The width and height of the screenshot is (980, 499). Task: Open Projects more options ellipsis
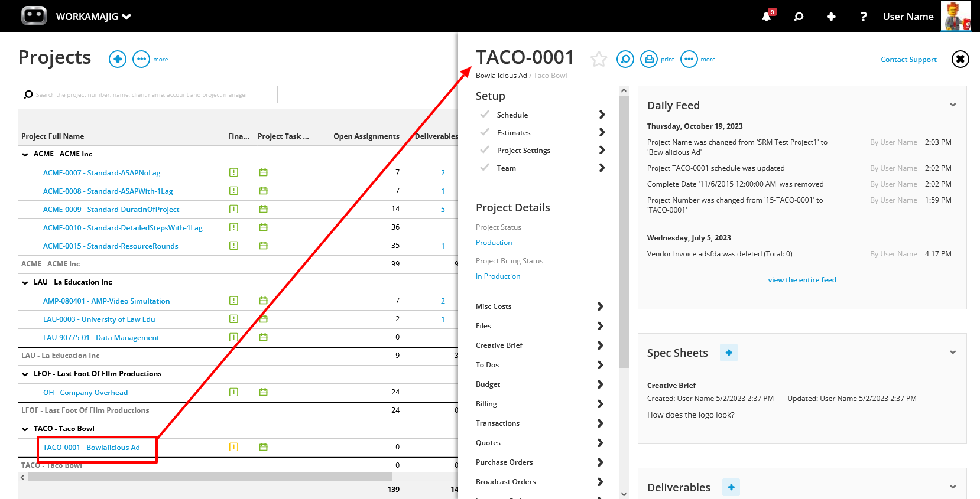point(141,59)
